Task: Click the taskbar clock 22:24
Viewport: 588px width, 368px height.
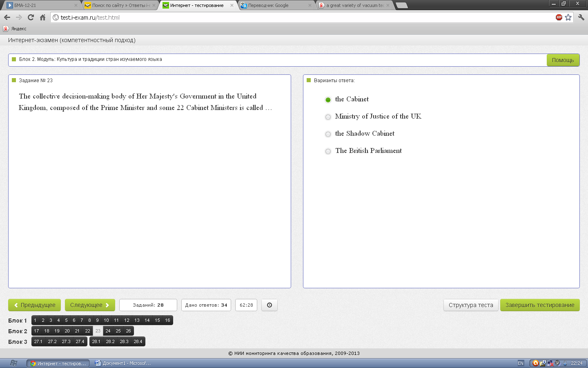Action: point(577,363)
